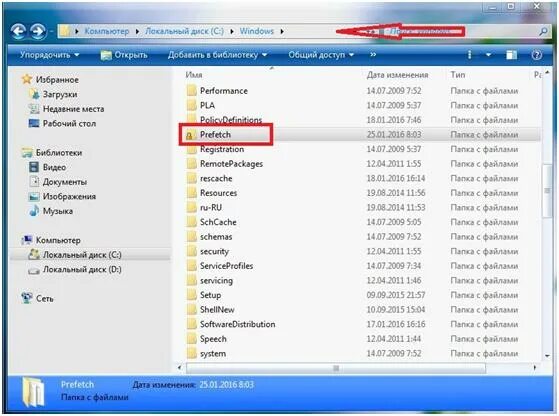The image size is (559, 416).
Task: Select the RemotePackages folder
Action: (231, 164)
